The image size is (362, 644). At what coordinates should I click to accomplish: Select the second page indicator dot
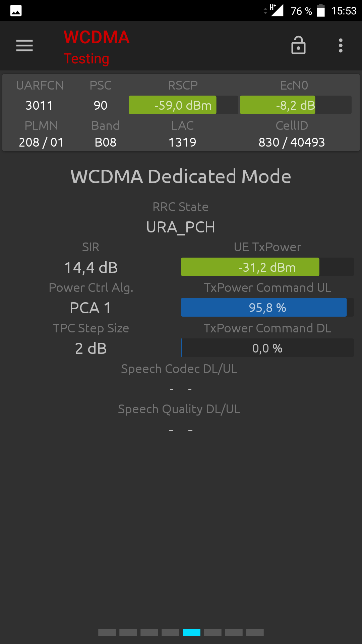pos(128,633)
